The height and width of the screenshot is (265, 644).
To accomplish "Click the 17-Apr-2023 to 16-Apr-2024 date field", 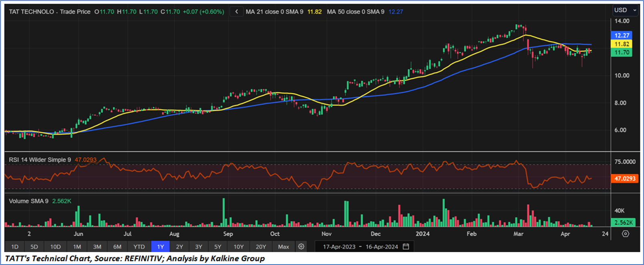I will tap(360, 247).
